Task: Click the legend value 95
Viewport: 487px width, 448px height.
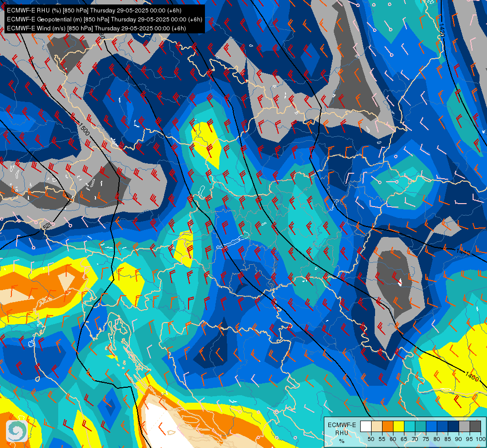Action: pyautogui.click(x=469, y=439)
